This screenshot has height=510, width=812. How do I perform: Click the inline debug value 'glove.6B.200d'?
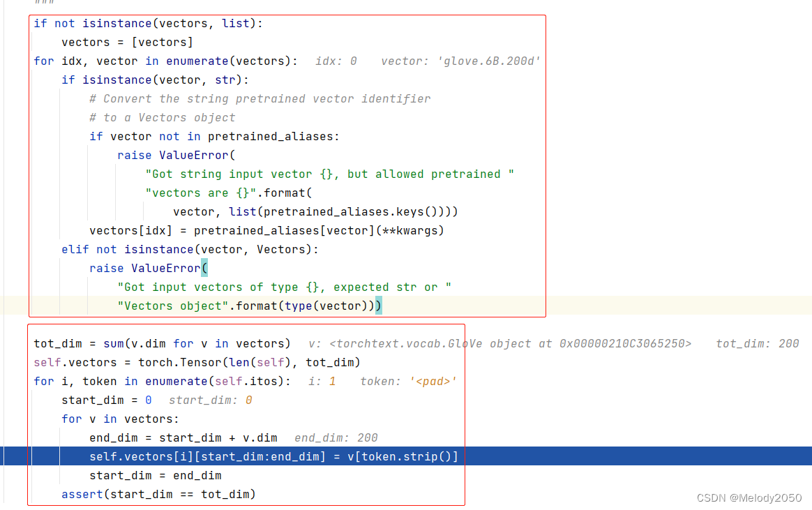(488, 61)
